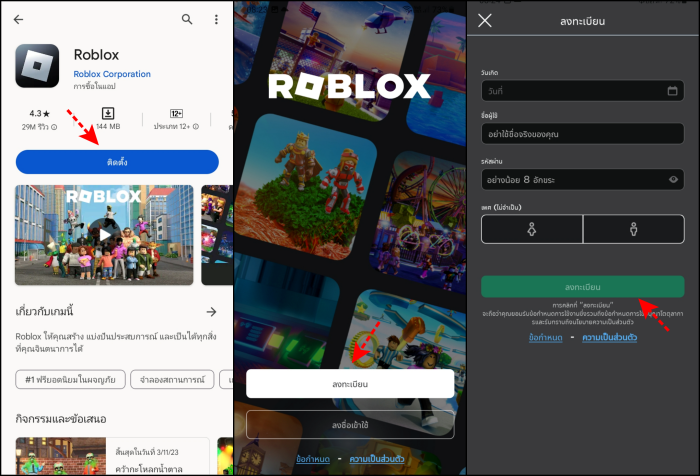View the 4.3 star rating details
The height and width of the screenshot is (476, 700).
pyautogui.click(x=39, y=113)
